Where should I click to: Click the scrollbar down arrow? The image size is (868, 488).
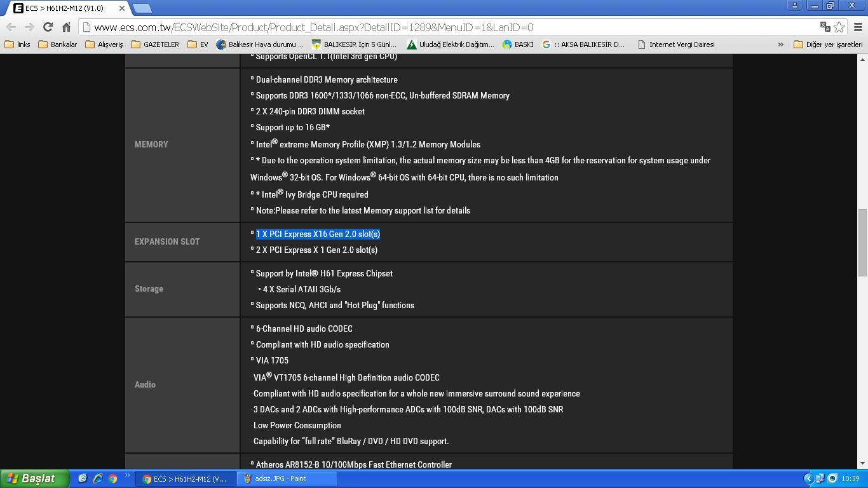pos(862,464)
